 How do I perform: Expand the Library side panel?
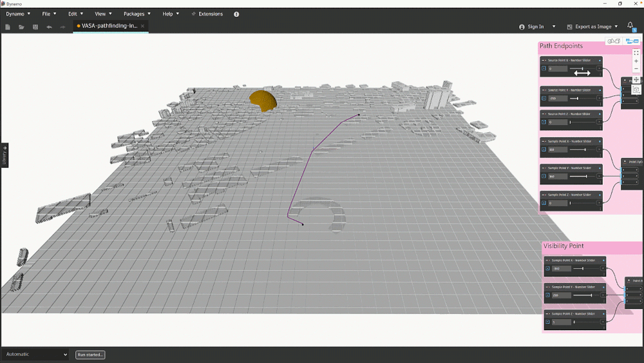tap(4, 155)
